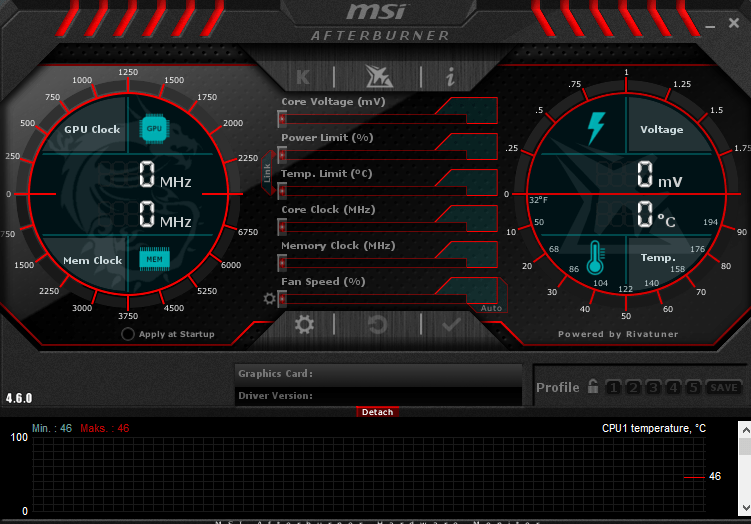Image resolution: width=751 pixels, height=524 pixels.
Task: Click the GPU Clock label
Action: (92, 129)
